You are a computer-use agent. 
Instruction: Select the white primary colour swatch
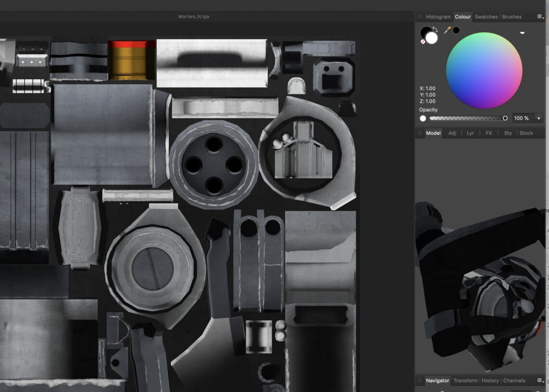tap(432, 38)
